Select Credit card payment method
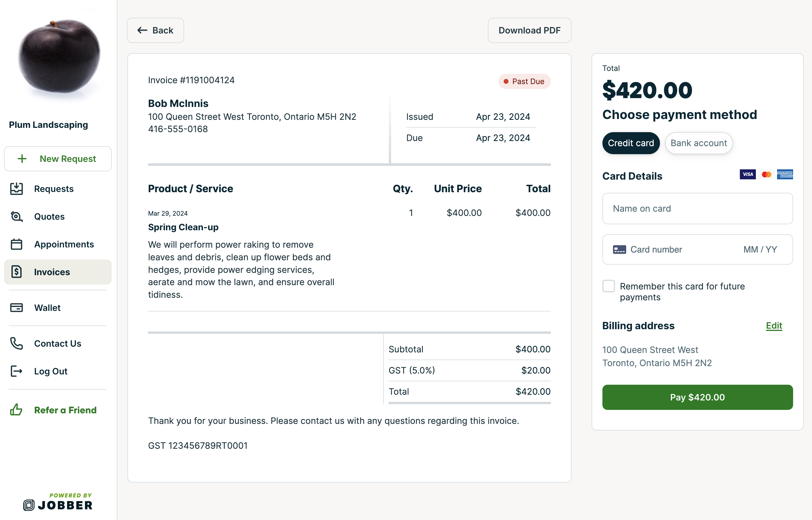The width and height of the screenshot is (812, 520). pyautogui.click(x=630, y=143)
